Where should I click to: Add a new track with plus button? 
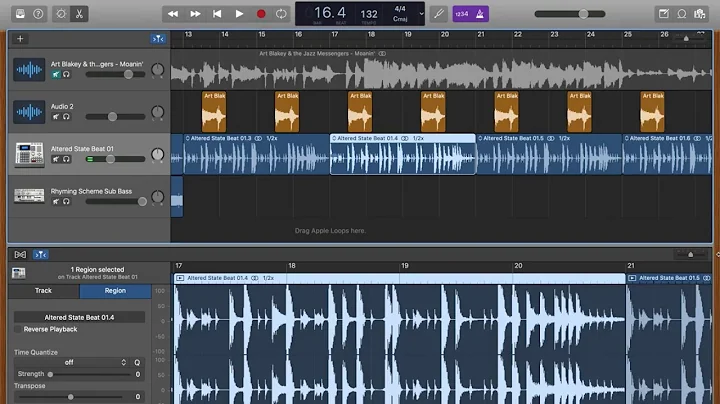click(20, 39)
